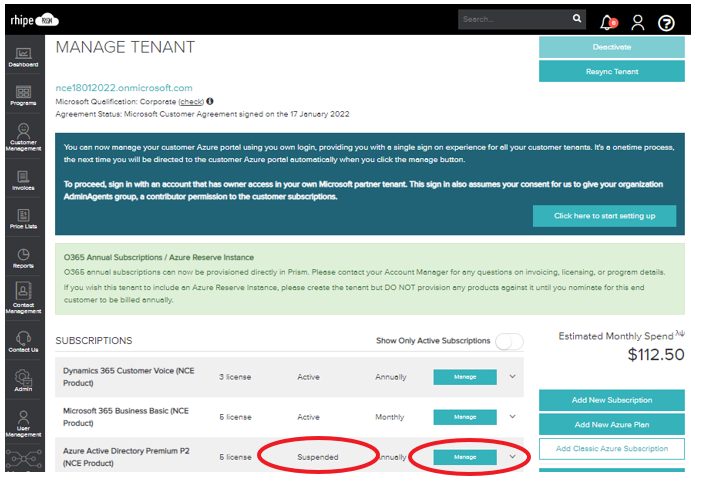Click the rhipe PRISM logo
The image size is (701, 482).
click(x=34, y=20)
